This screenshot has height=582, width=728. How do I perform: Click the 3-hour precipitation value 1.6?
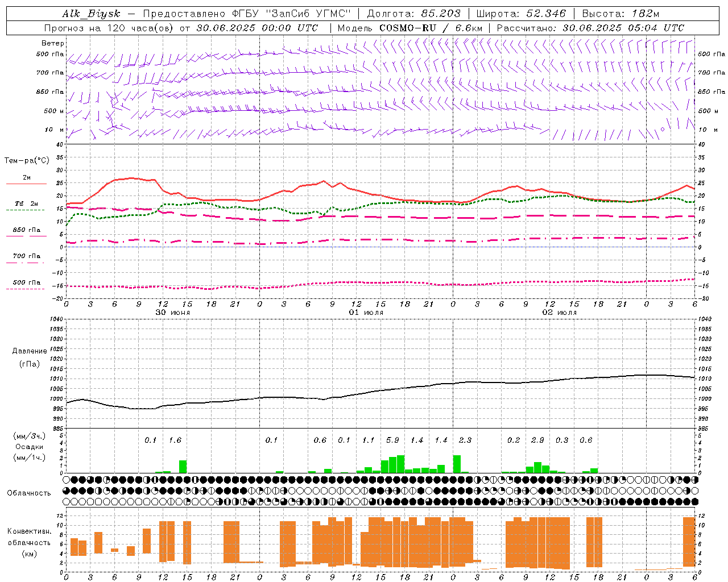[175, 440]
